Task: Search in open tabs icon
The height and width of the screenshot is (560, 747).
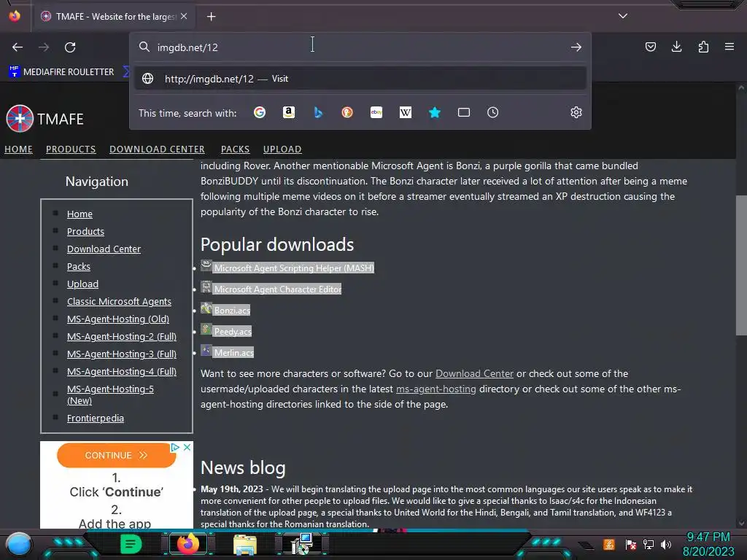Action: (x=463, y=112)
